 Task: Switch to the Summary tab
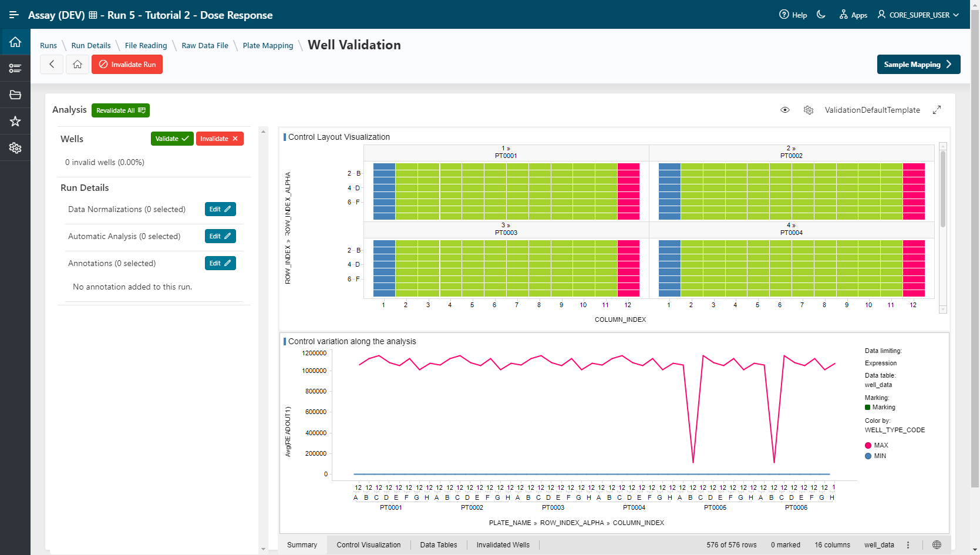[x=302, y=545]
